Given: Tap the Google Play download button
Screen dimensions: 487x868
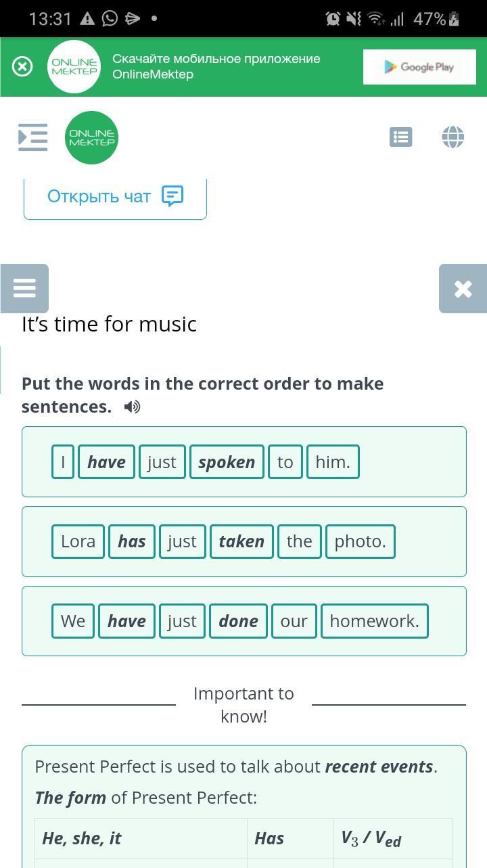Looking at the screenshot, I should tap(419, 66).
